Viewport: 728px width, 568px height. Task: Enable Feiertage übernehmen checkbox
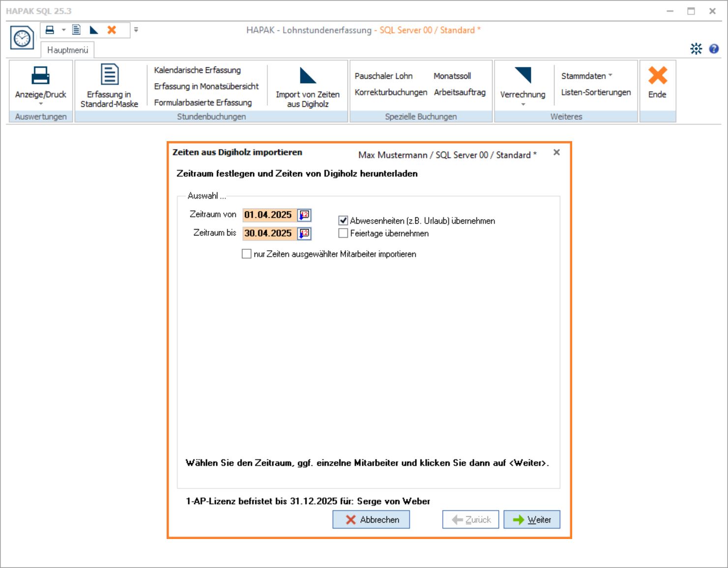coord(343,234)
